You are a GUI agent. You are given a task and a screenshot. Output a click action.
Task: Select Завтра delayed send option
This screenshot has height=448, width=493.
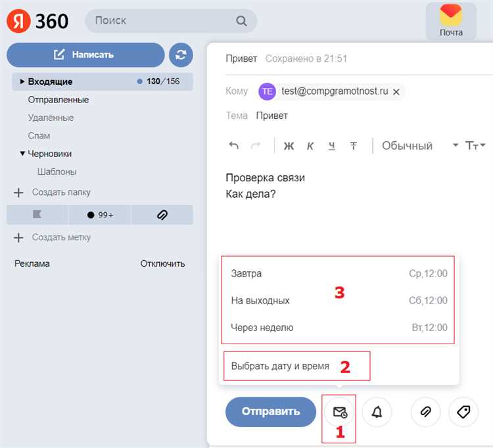coord(339,274)
